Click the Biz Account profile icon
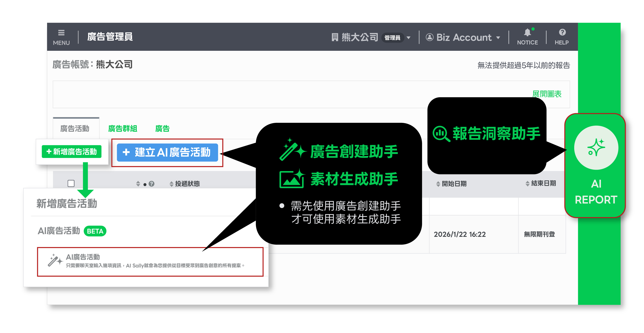 (x=429, y=37)
